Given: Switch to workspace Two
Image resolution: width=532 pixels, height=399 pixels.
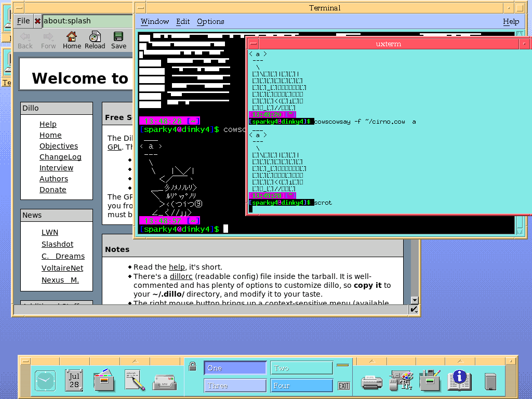Looking at the screenshot, I should [301, 368].
